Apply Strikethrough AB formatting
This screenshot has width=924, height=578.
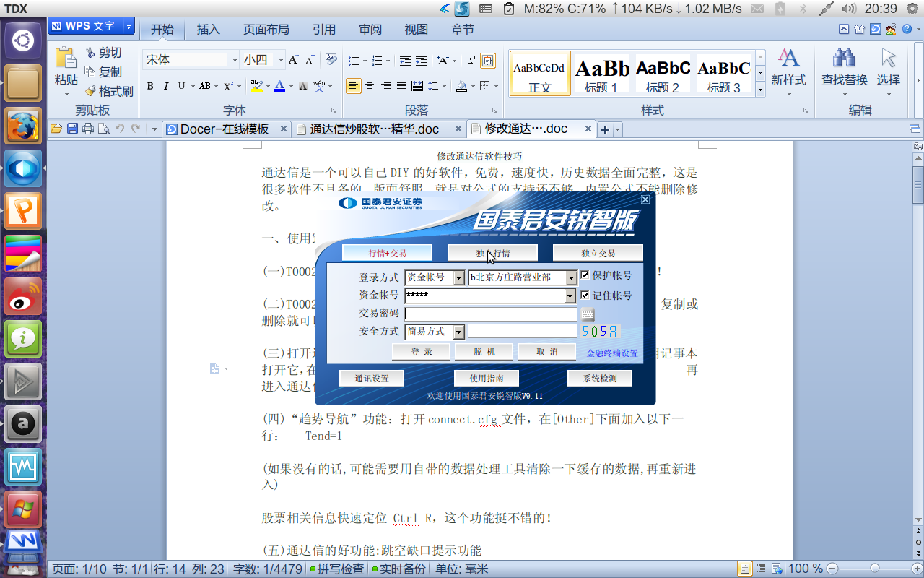[x=204, y=86]
